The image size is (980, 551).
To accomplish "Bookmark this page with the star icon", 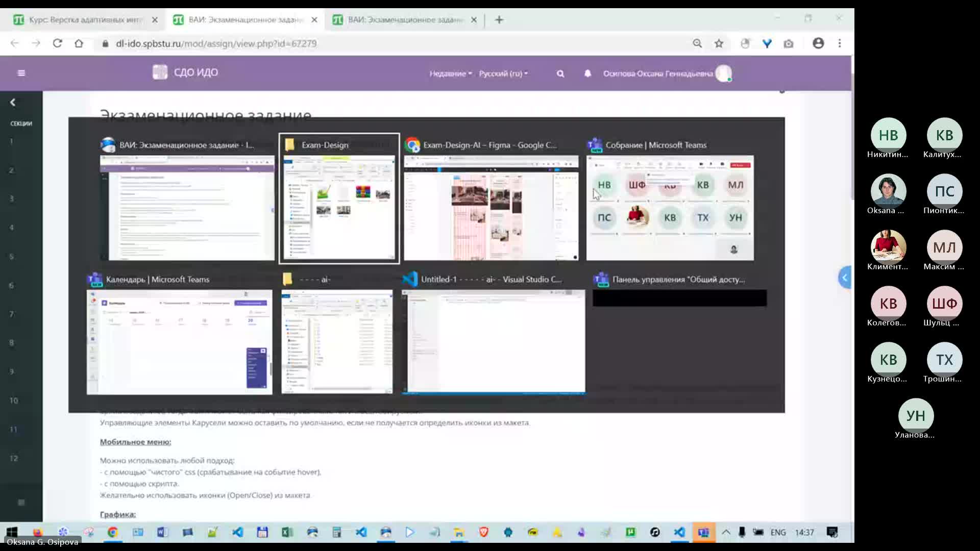I will [x=719, y=43].
